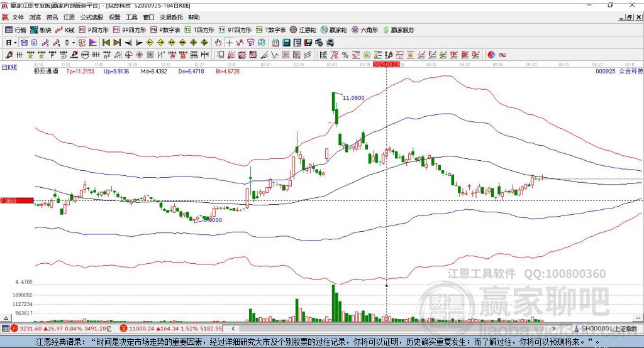Select the percent % tool
The width and height of the screenshot is (644, 348).
point(345,55)
